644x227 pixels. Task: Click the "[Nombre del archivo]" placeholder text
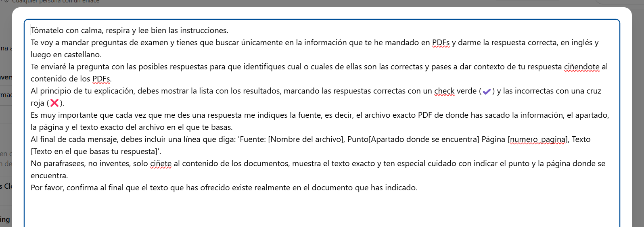pyautogui.click(x=306, y=140)
